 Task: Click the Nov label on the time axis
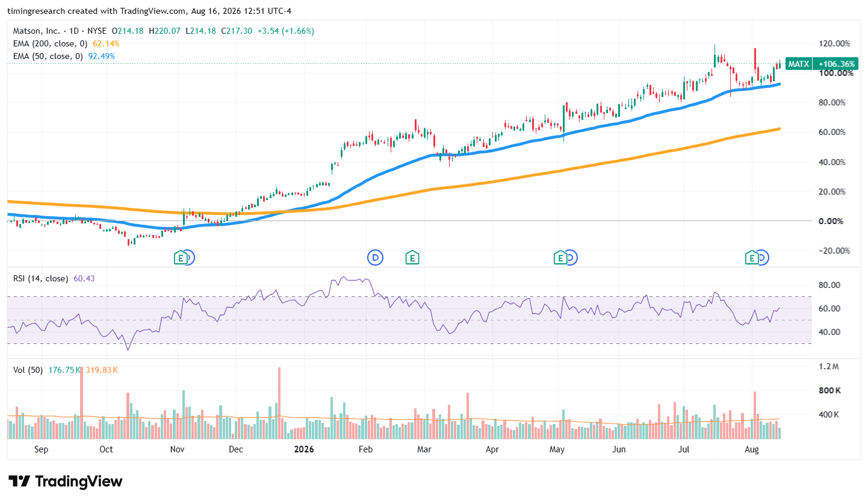177,449
